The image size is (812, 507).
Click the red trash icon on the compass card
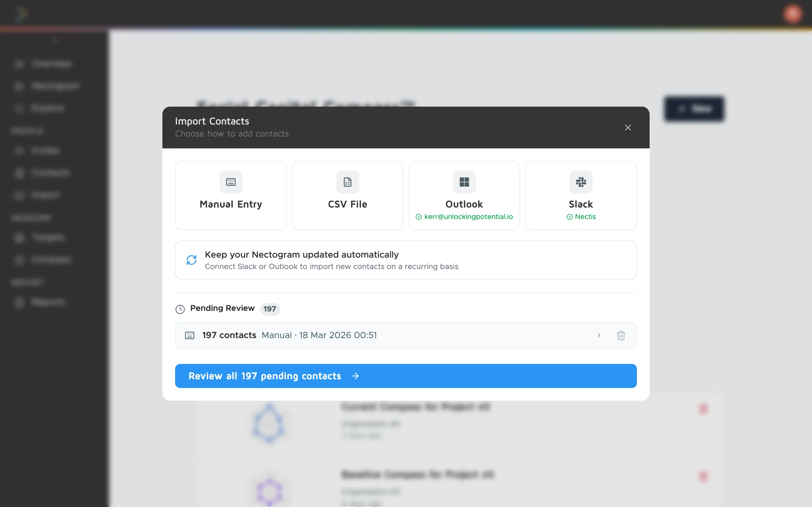pos(704,409)
